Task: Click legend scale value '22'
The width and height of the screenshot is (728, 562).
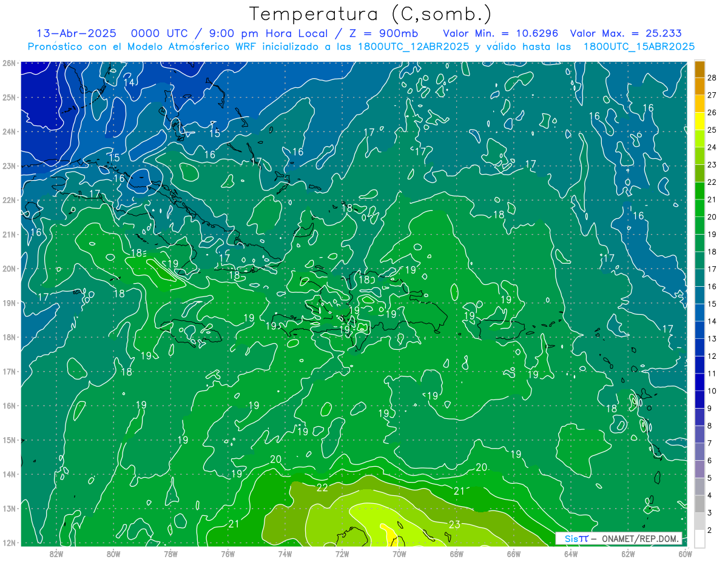Action: click(712, 182)
